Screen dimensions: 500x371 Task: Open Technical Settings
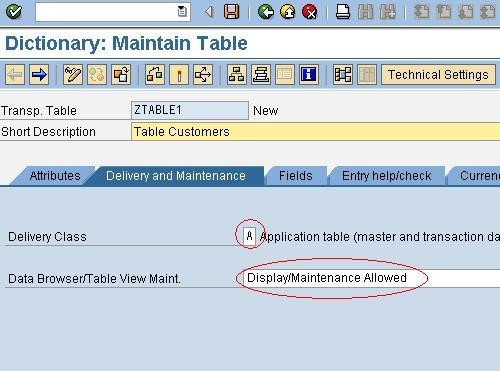point(438,74)
